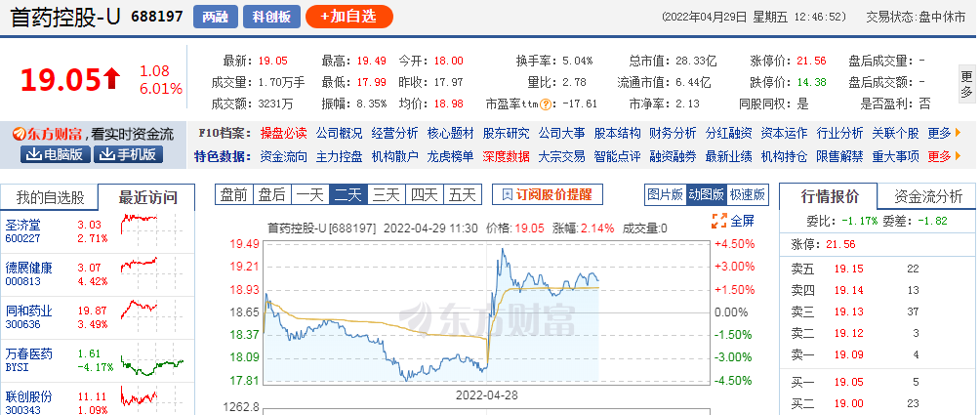Switch the chart to 极速版 mode
The image size is (980, 415).
[x=747, y=194]
